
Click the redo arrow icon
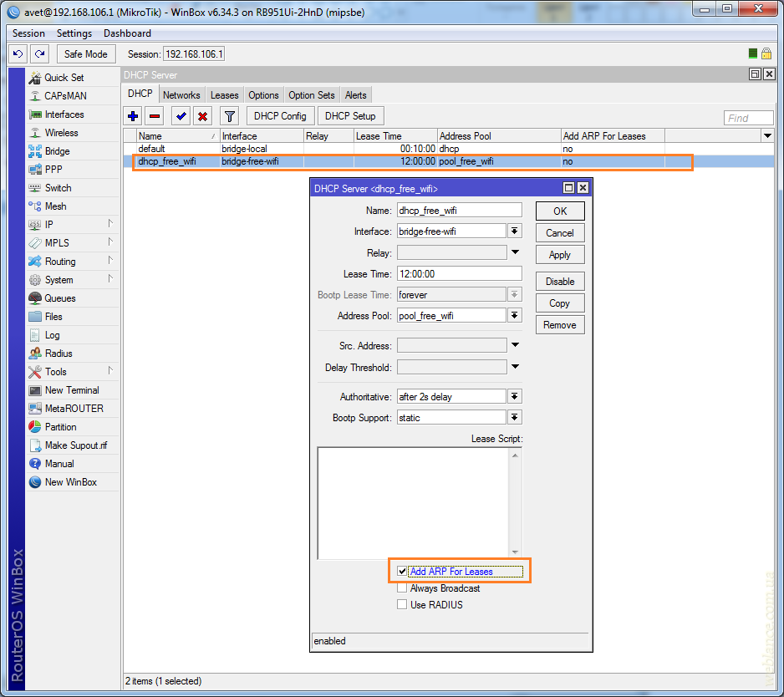point(39,53)
